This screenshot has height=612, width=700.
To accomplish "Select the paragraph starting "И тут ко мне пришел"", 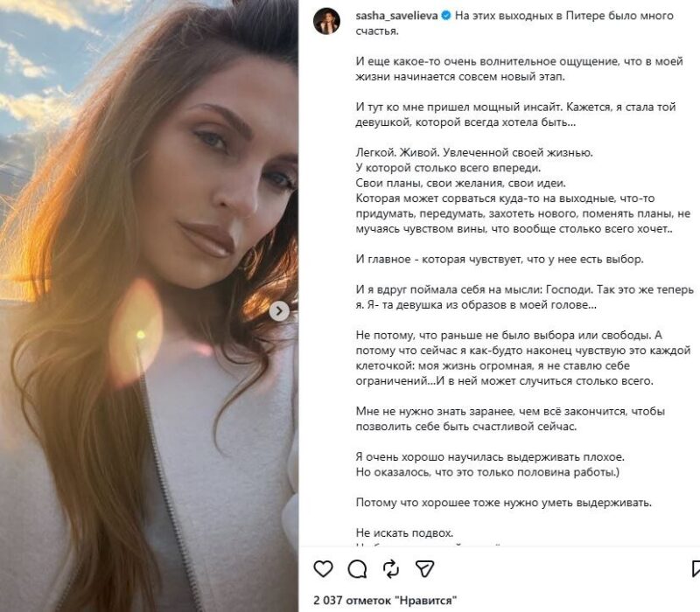I will (515, 115).
